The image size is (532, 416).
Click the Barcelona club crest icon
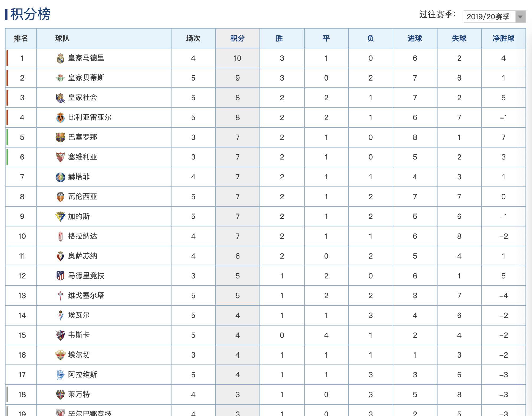60,137
